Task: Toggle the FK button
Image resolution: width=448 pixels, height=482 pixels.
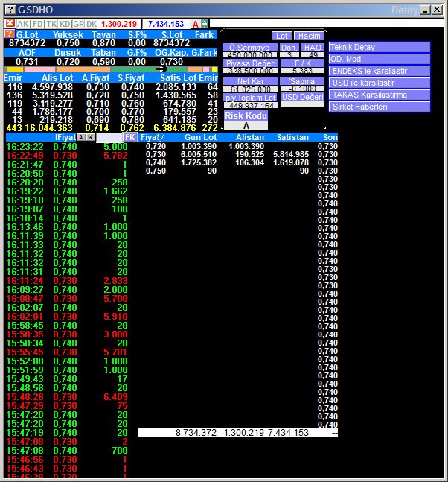Action: [x=130, y=137]
